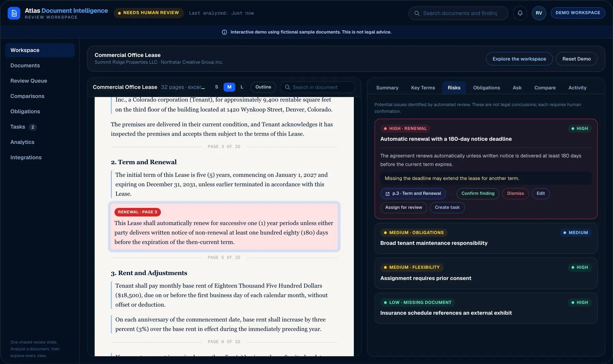Open the Ask tab
Screen dimensions: 613x364
[517, 88]
